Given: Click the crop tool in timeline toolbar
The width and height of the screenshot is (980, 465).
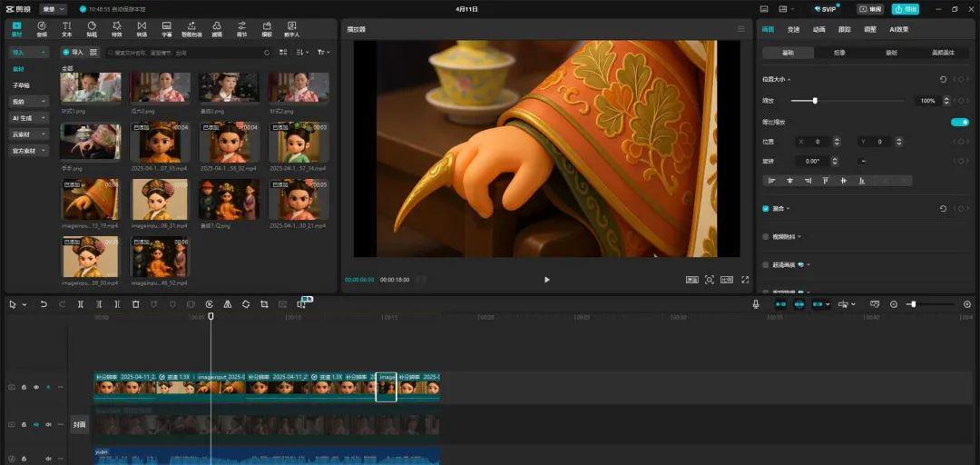Looking at the screenshot, I should [x=264, y=304].
